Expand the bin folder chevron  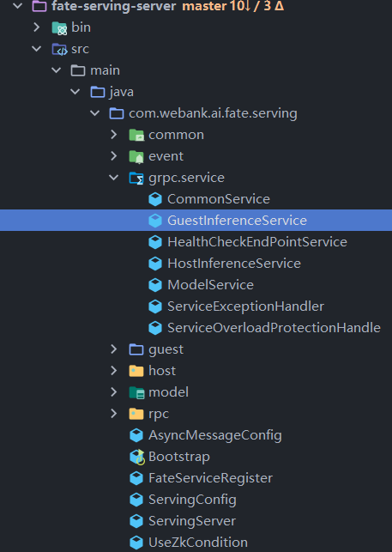[x=37, y=27]
